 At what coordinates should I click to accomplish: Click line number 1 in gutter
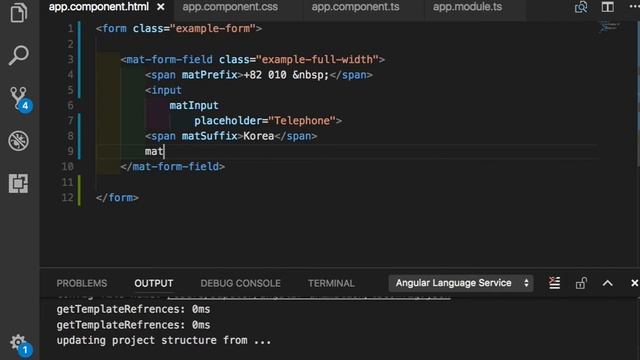pos(70,29)
